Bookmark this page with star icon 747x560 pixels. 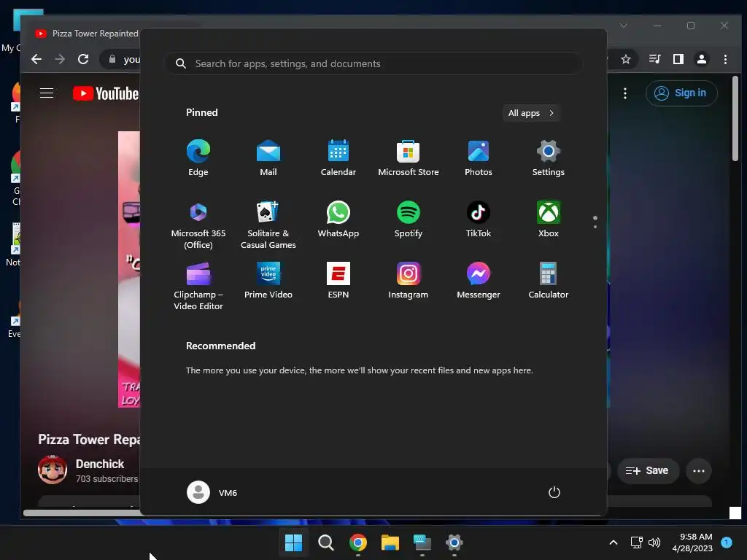(x=625, y=59)
